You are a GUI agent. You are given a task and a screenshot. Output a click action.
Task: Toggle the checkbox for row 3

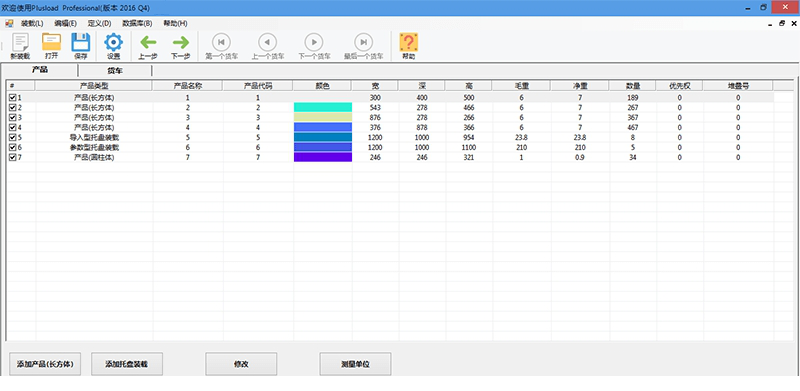point(12,117)
